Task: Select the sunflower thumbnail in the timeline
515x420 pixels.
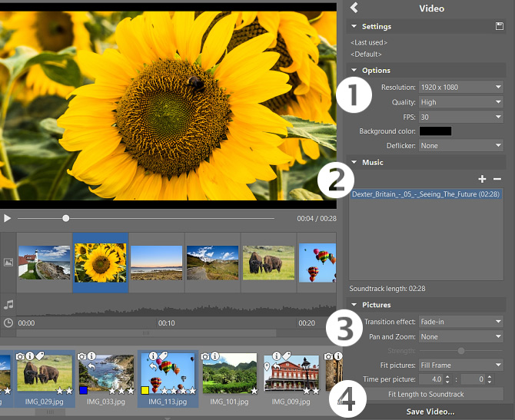Action: point(100,263)
